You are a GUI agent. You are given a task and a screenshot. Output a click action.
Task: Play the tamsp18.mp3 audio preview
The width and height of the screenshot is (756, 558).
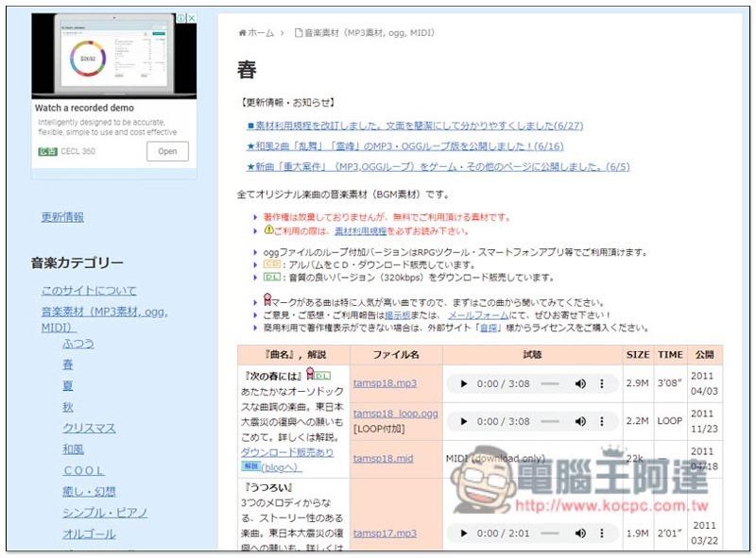pyautogui.click(x=463, y=383)
